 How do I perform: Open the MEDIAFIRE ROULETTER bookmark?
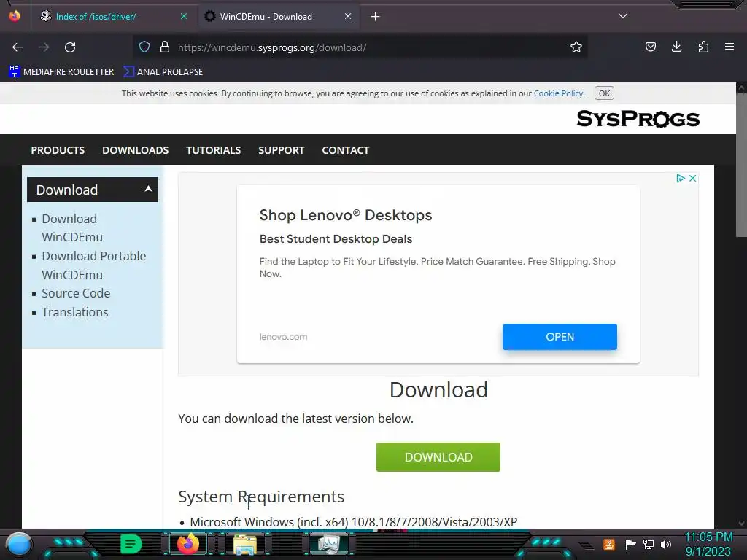pyautogui.click(x=61, y=72)
